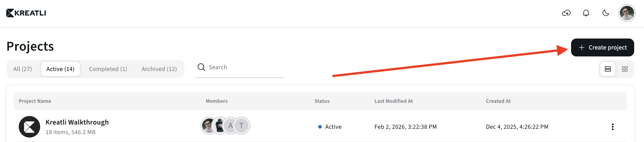Open the cloud upload icon

tap(566, 13)
